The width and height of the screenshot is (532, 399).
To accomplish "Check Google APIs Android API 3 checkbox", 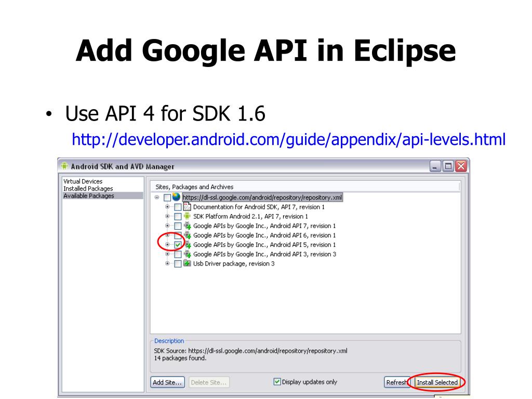I will [x=178, y=254].
